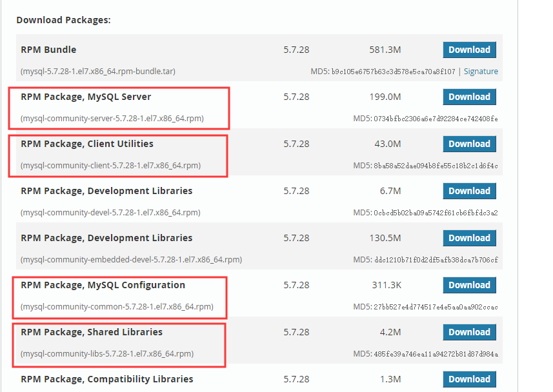553x392 pixels.
Task: Click 'RPM Package, Compatibility Libraries' title
Action: [107, 379]
